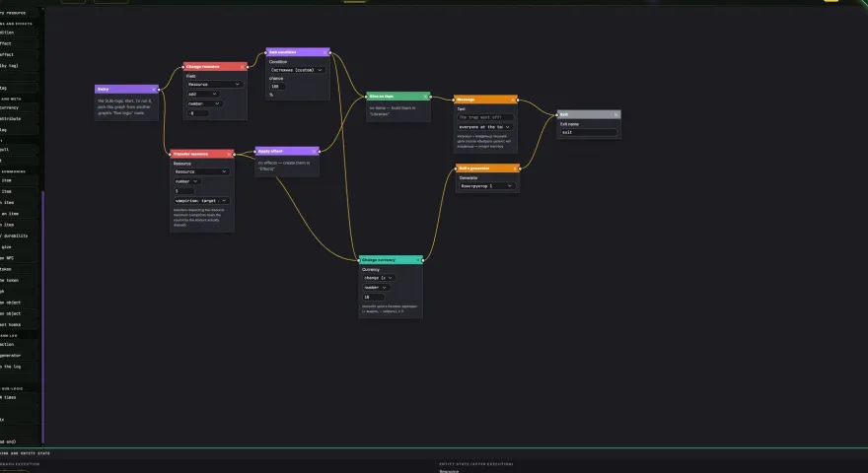This screenshot has width=868, height=473.
Task: Click the value field in Change currency
Action: pos(373,297)
